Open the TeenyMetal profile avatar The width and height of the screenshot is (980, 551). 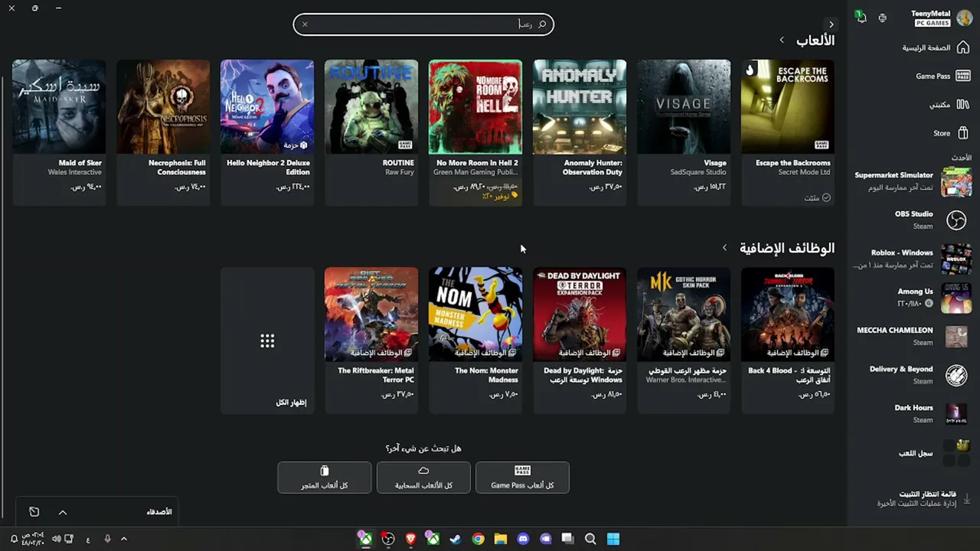coord(964,18)
